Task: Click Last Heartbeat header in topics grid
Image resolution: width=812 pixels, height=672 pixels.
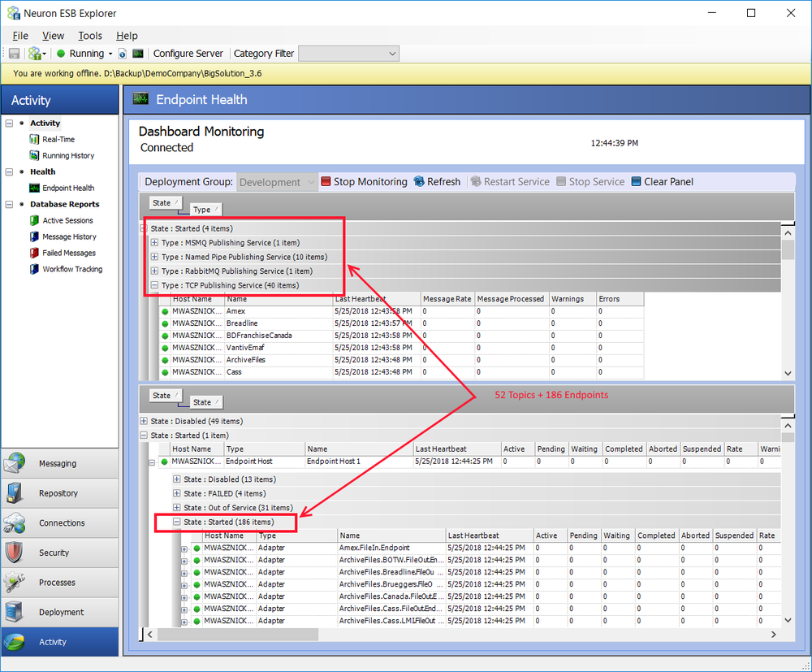Action: click(x=377, y=299)
